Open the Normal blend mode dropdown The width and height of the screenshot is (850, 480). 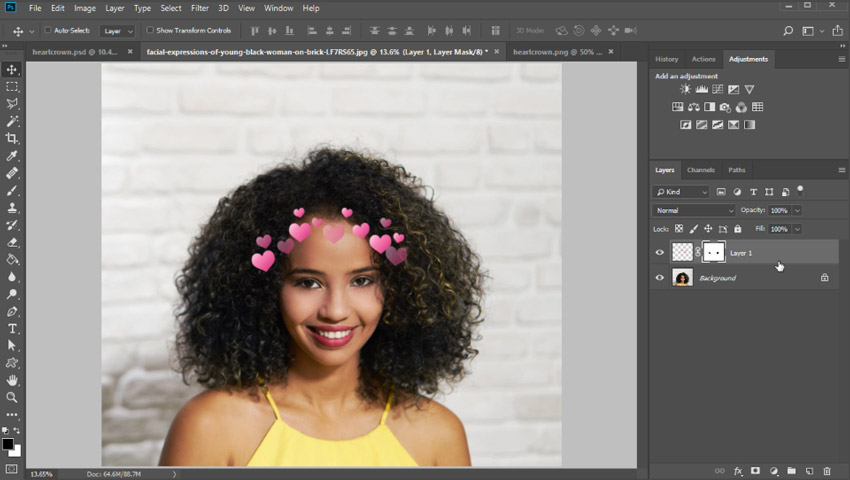(694, 211)
